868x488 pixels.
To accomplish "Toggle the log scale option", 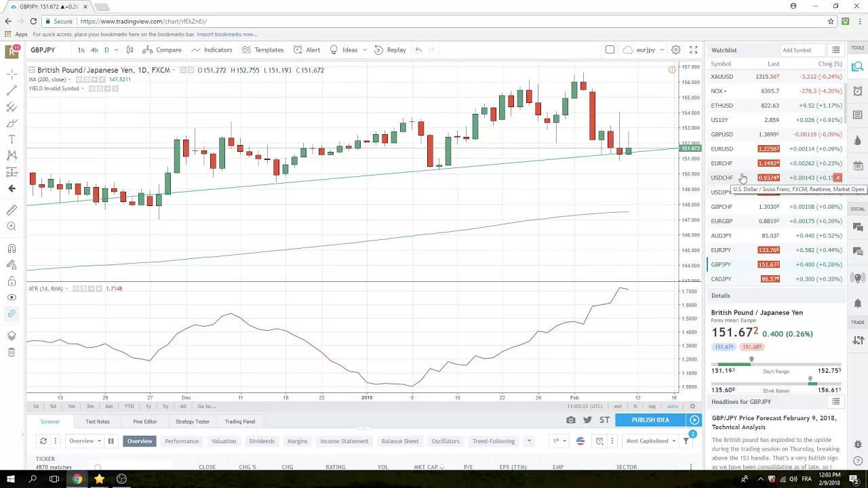I will pyautogui.click(x=652, y=406).
